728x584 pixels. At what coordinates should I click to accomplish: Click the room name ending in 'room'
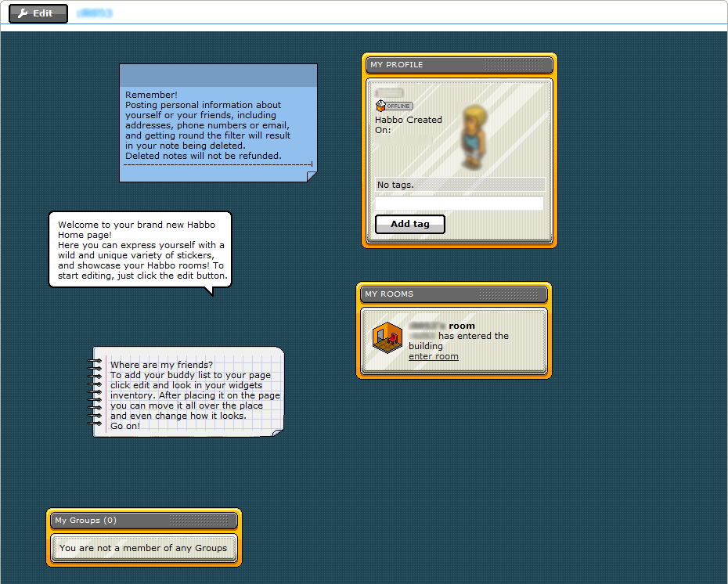point(441,326)
